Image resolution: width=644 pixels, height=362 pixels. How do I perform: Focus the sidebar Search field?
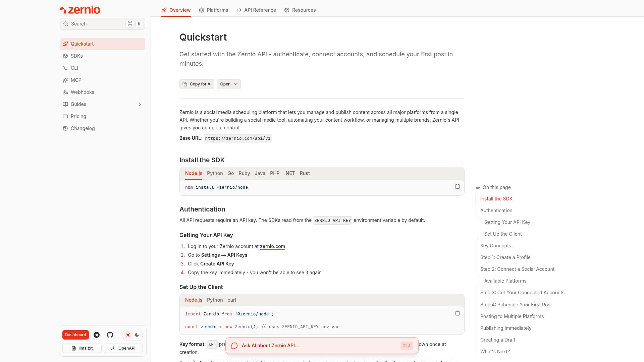click(x=103, y=24)
